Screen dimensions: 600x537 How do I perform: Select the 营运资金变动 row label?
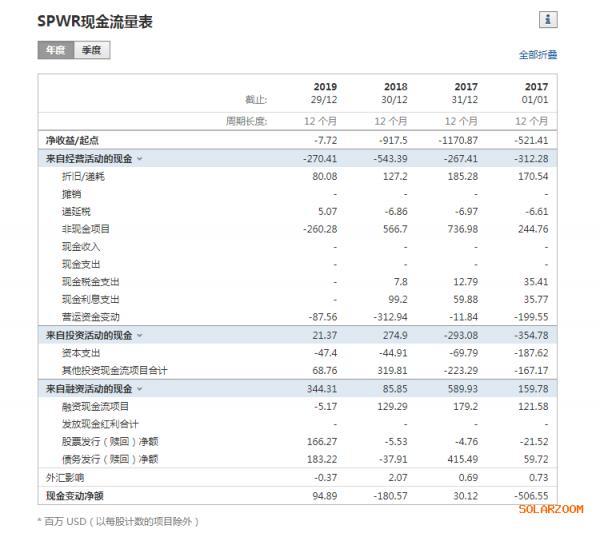pyautogui.click(x=91, y=317)
